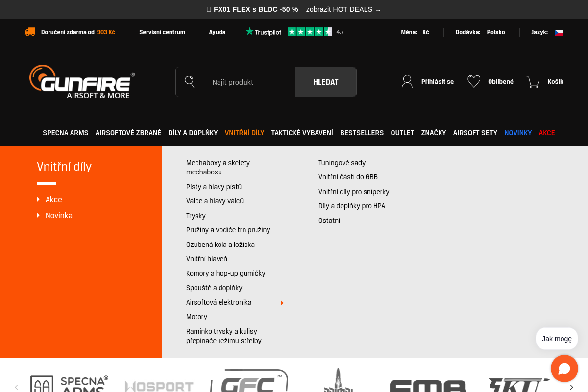The height and width of the screenshot is (392, 588).
Task: Open the AIRSOFT SETY menu
Action: [x=475, y=133]
